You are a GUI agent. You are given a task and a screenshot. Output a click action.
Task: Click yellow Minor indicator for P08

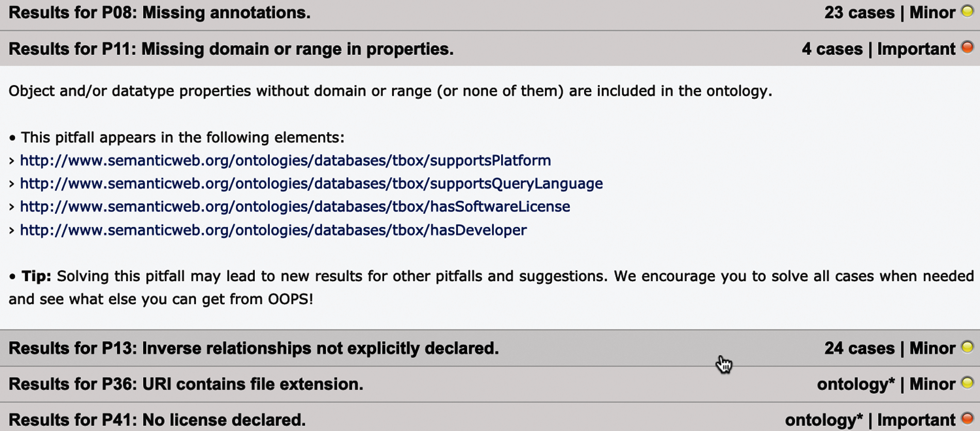[x=967, y=11]
